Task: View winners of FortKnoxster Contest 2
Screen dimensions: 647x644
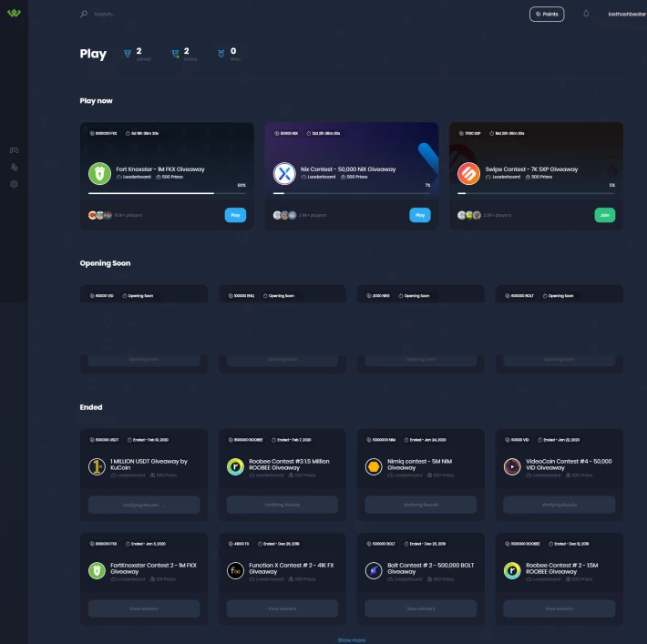Action: click(144, 608)
